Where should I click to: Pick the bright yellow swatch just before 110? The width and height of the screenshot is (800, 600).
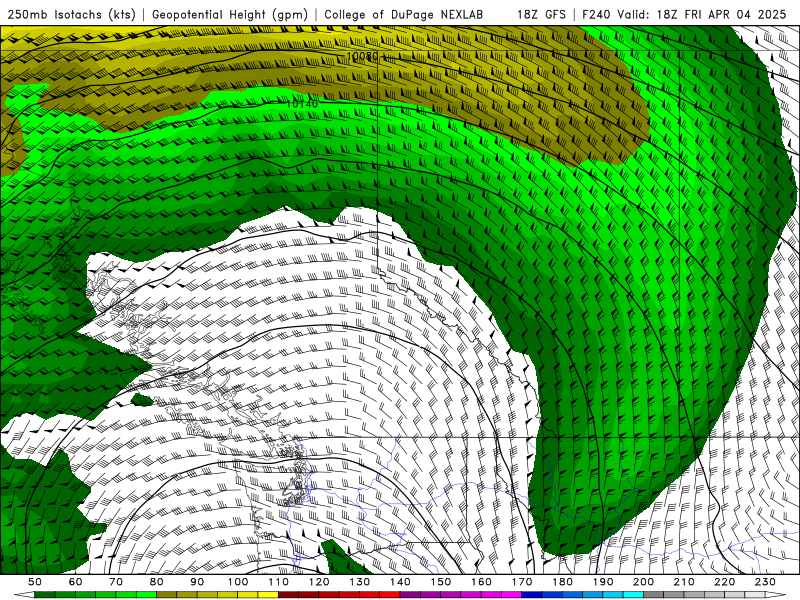[268, 595]
